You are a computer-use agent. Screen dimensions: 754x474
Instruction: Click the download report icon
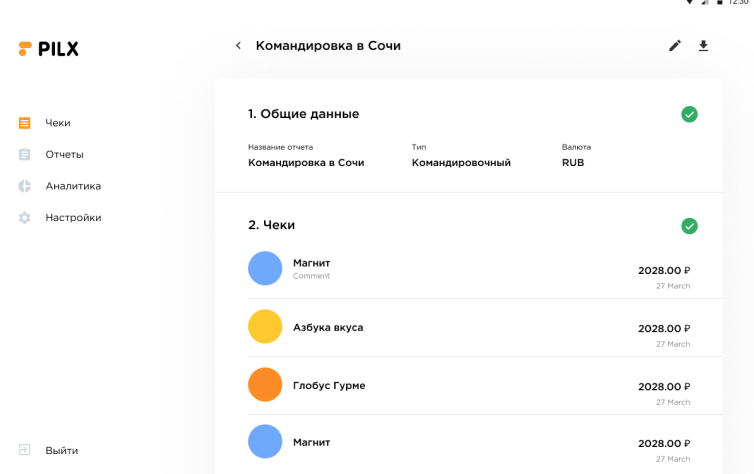703,46
